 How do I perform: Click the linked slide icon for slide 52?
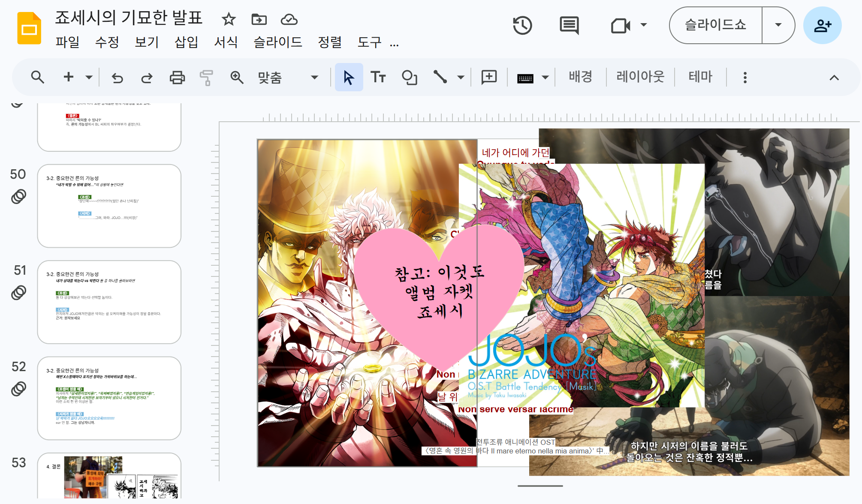pos(18,388)
